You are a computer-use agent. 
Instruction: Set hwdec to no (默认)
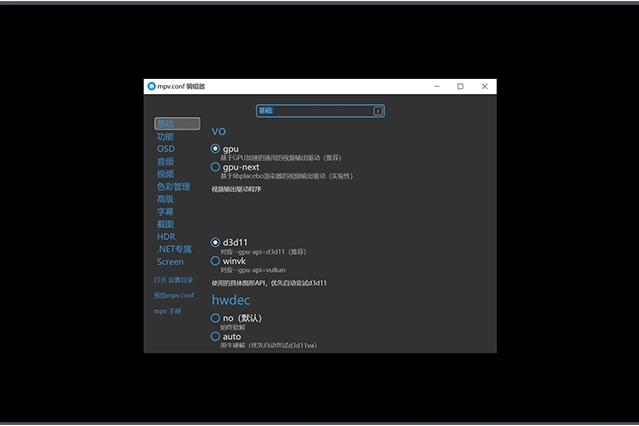(215, 318)
